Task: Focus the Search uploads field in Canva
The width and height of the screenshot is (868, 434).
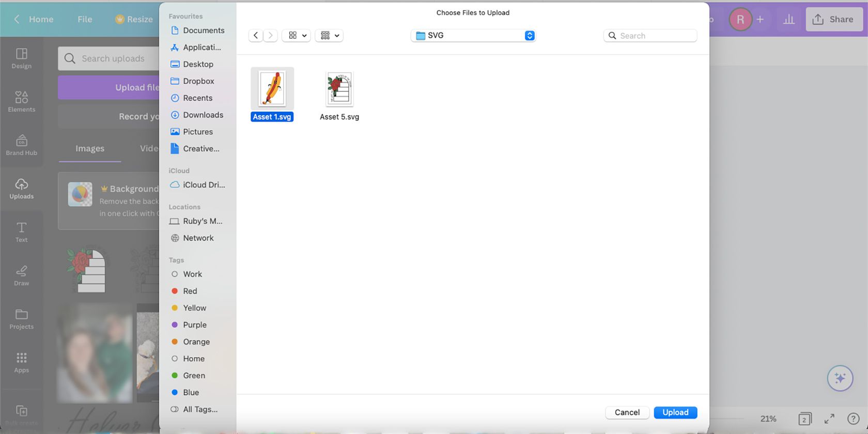Action: (110, 58)
